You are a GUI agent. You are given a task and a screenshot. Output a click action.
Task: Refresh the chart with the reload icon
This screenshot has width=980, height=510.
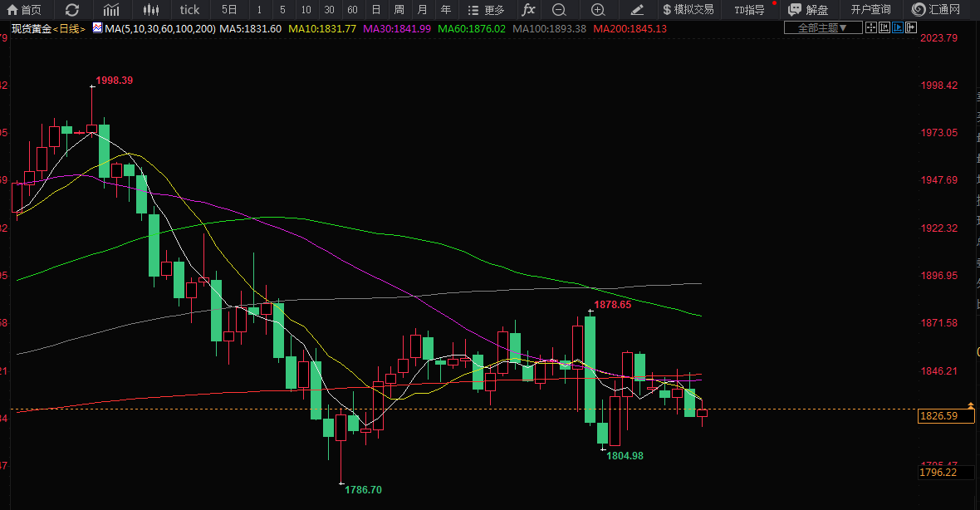(x=72, y=10)
